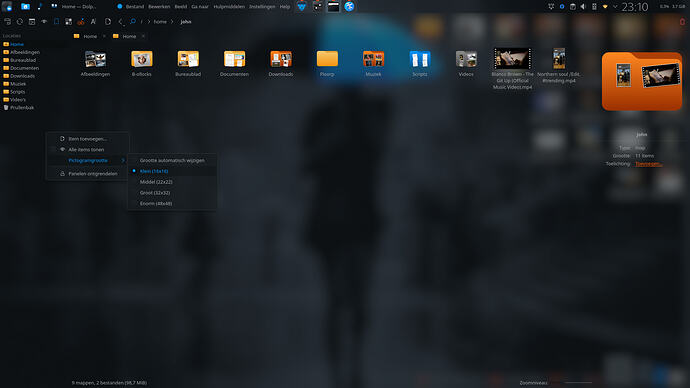Click the new document icon in toolbar

click(x=108, y=21)
